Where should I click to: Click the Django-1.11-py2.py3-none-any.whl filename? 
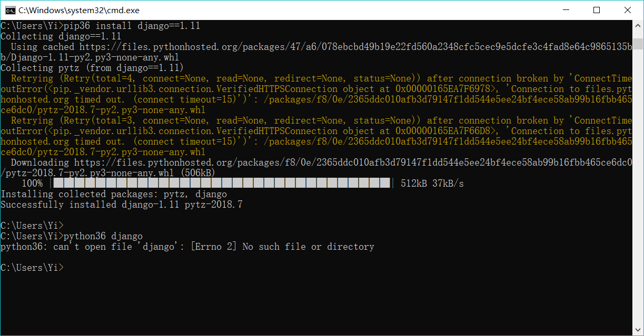(x=95, y=57)
